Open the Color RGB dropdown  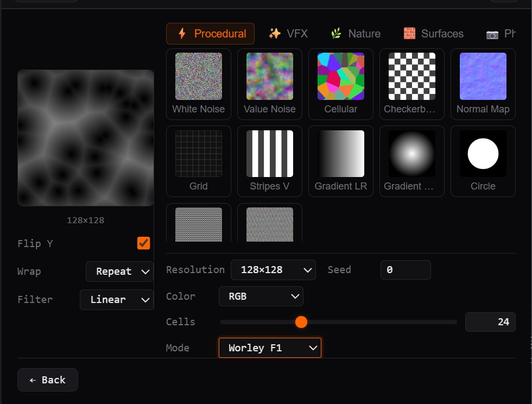coord(261,296)
